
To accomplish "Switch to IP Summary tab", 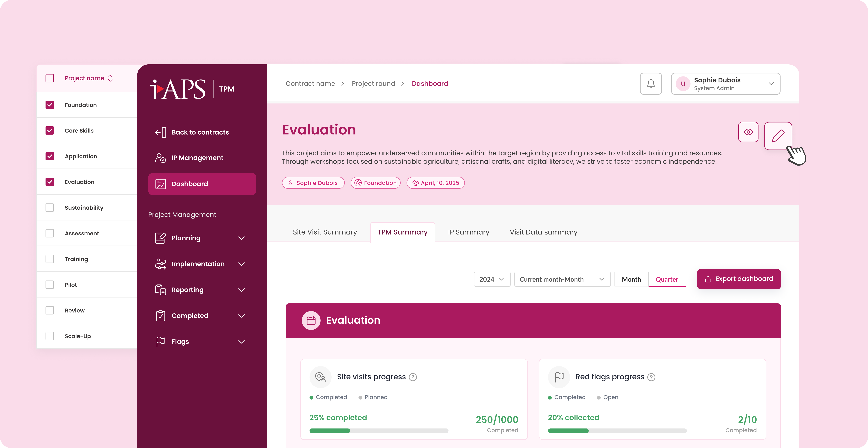I will pos(468,232).
